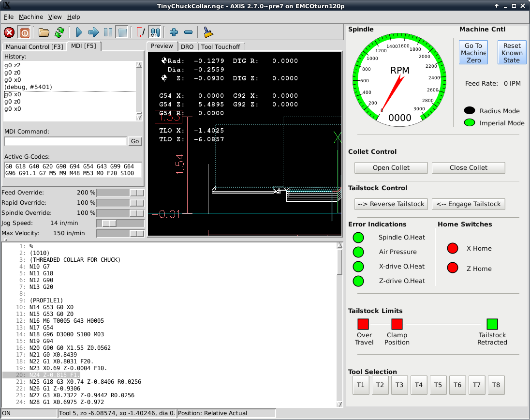
Task: Click G-code line 'N20 G90 G0 X1.55 Z0.0562'
Action: (x=70, y=347)
